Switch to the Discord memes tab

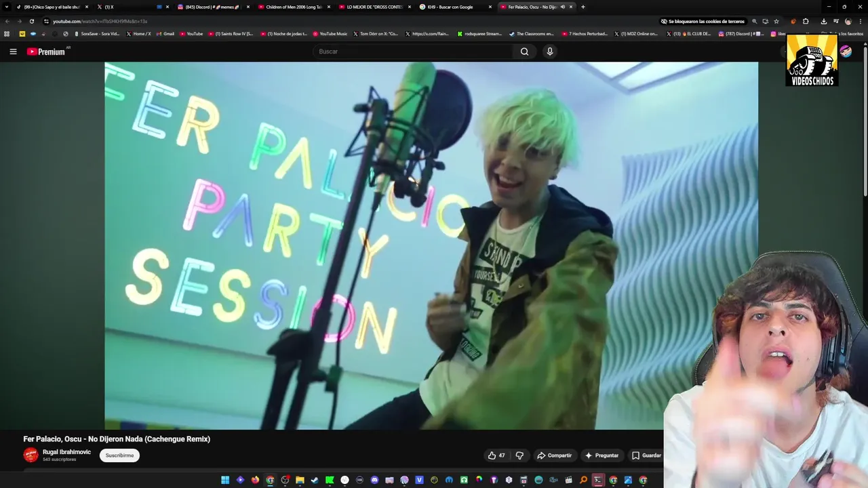coord(213,7)
